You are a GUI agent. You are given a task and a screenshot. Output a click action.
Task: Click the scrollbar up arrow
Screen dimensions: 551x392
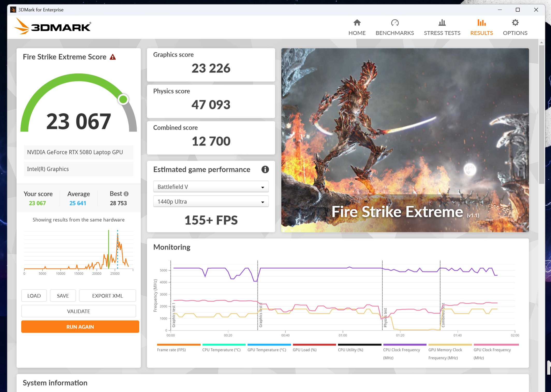pyautogui.click(x=541, y=42)
